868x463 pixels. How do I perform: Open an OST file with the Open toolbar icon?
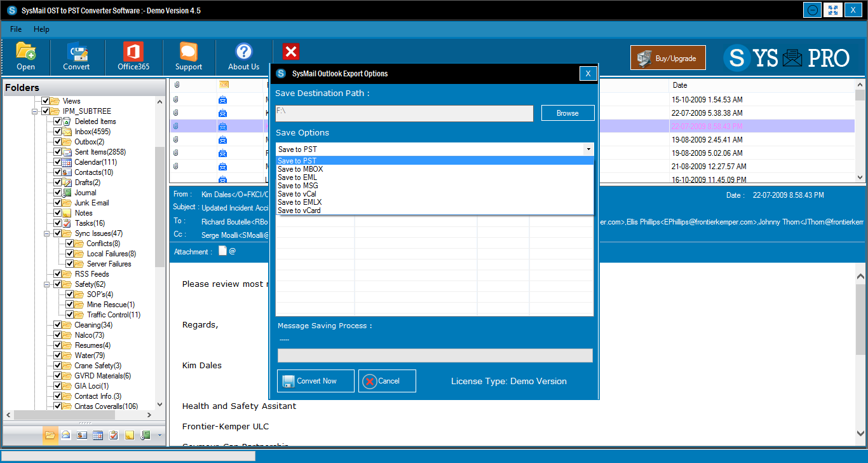25,56
